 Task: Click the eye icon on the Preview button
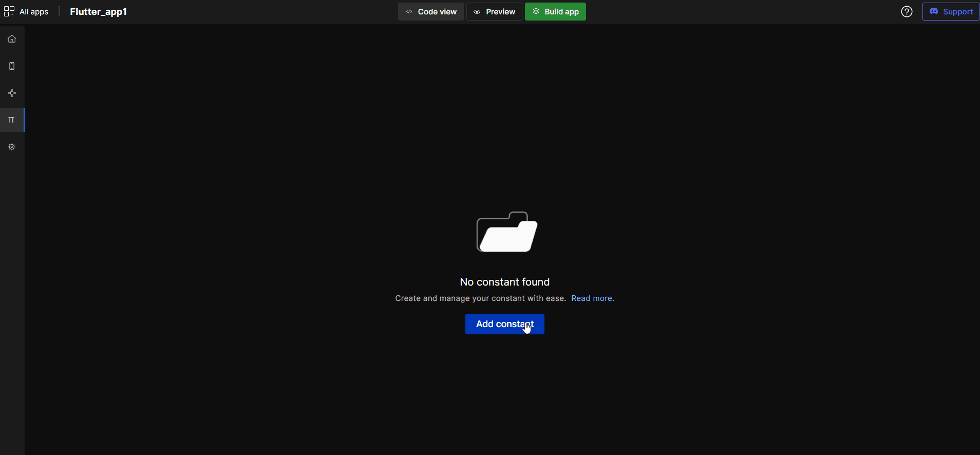coord(477,12)
